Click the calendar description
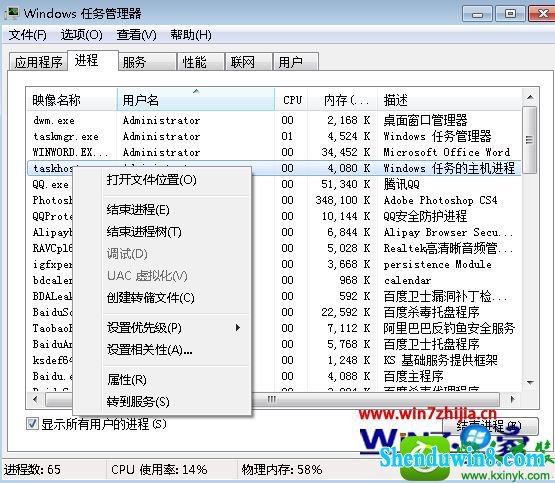Image resolution: width=555 pixels, height=483 pixels. 407,280
